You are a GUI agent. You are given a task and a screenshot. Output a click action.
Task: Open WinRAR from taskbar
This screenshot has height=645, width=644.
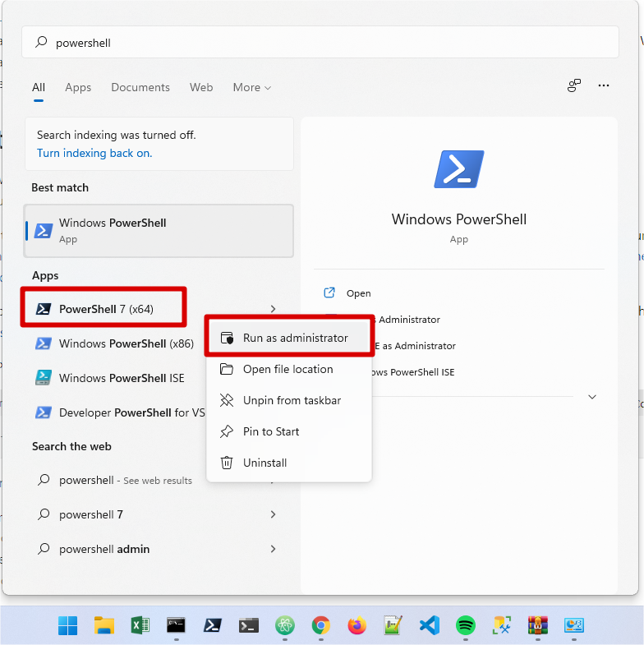pyautogui.click(x=537, y=625)
